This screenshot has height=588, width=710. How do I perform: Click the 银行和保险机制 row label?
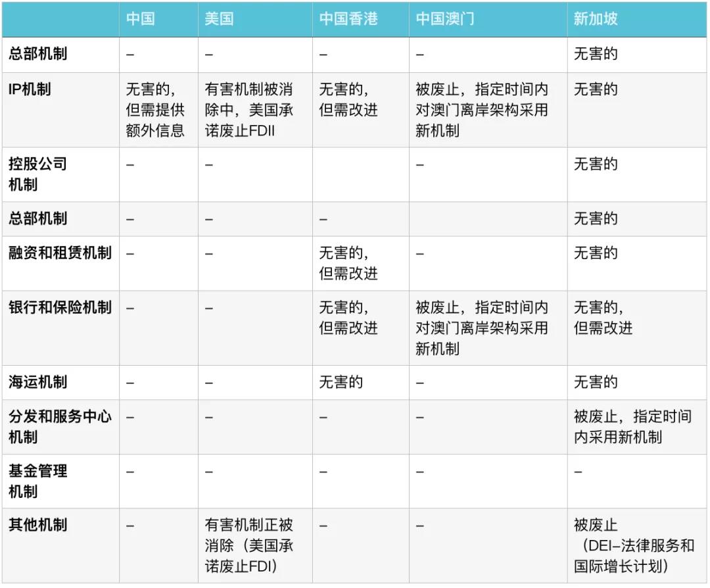tap(60, 308)
